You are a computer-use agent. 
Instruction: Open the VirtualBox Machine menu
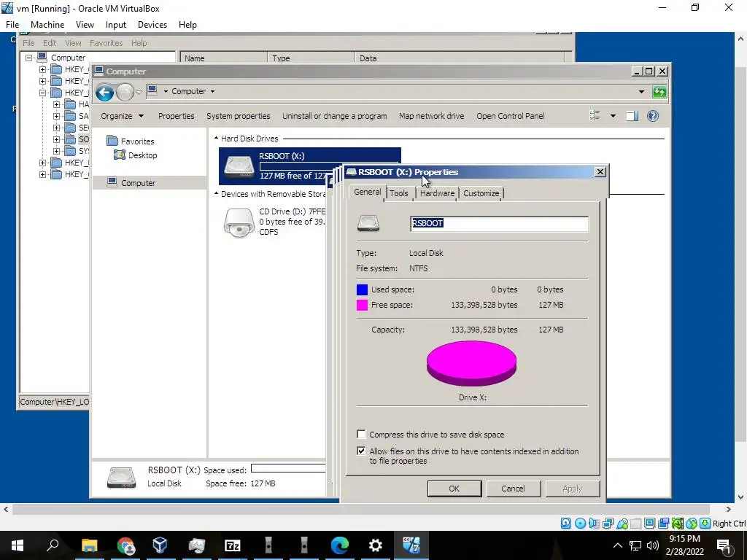point(47,25)
